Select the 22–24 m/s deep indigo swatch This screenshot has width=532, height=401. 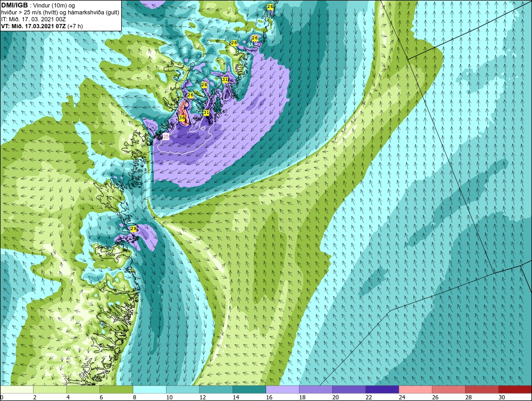[x=383, y=389]
